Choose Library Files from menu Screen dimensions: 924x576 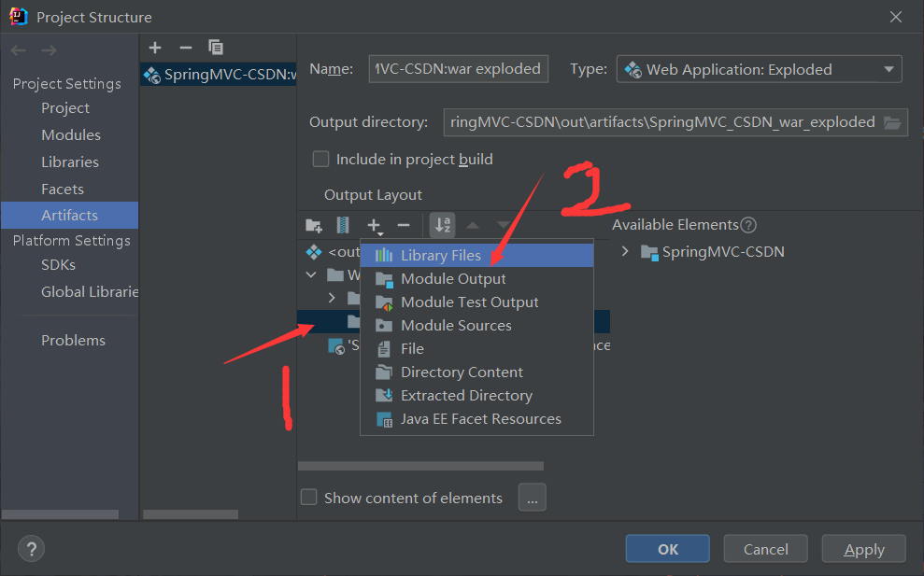(476, 256)
